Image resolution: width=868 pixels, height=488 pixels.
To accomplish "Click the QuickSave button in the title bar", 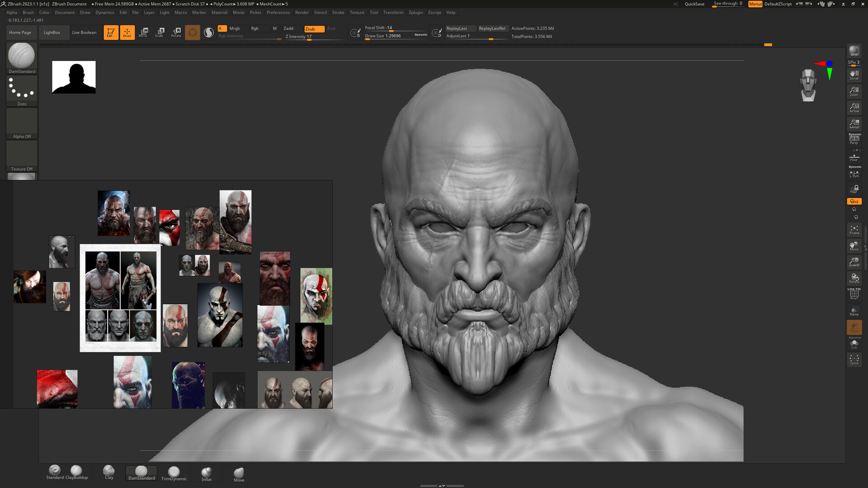I will click(694, 4).
